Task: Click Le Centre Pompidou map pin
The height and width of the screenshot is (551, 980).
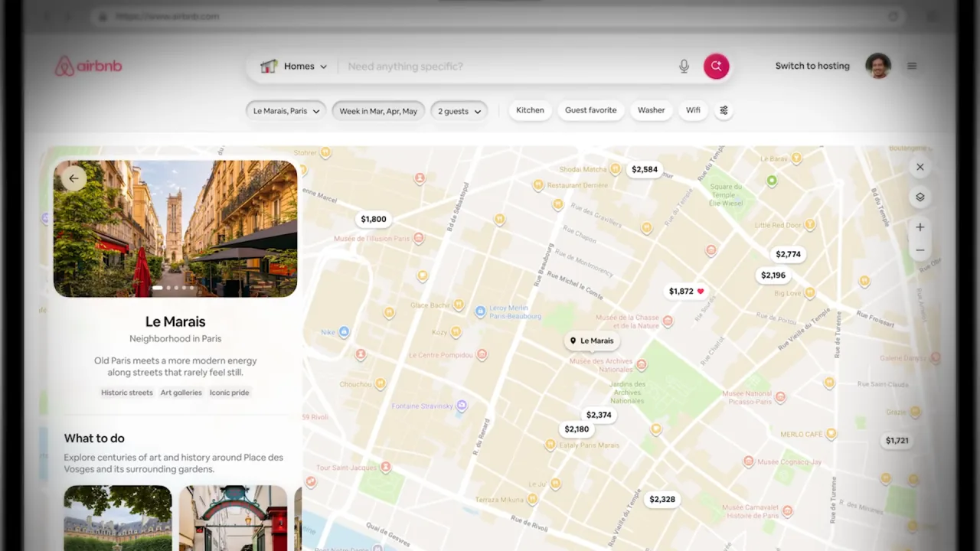Action: click(x=482, y=354)
